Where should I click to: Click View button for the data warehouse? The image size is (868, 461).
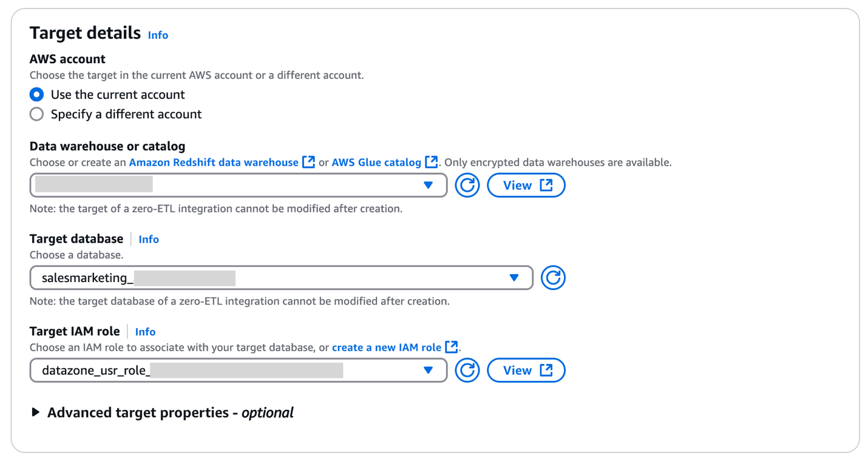[526, 186]
